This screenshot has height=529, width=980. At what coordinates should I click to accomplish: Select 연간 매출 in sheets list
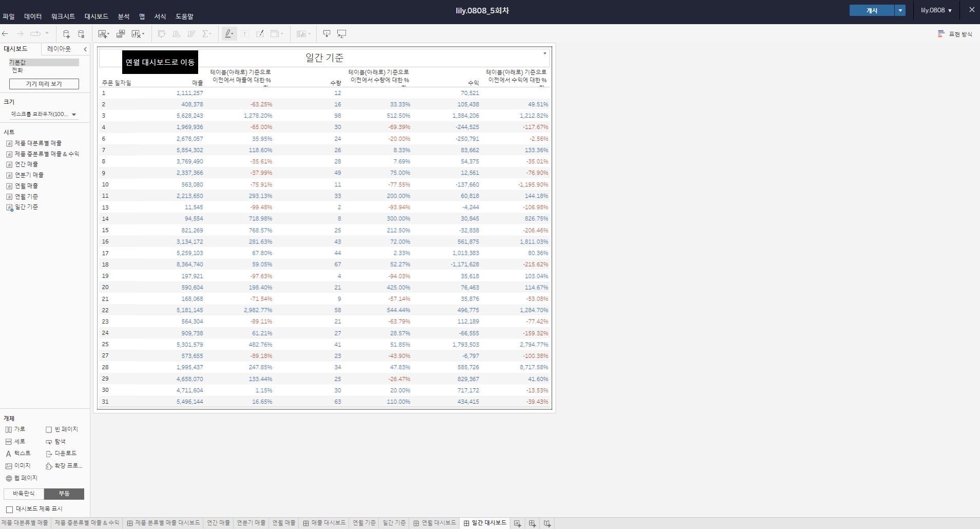point(22,164)
